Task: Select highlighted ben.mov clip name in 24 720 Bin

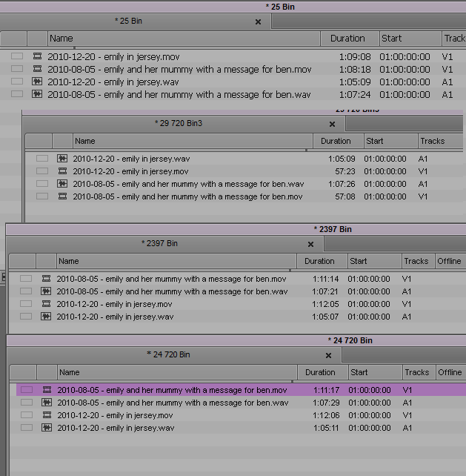Action: [172, 390]
